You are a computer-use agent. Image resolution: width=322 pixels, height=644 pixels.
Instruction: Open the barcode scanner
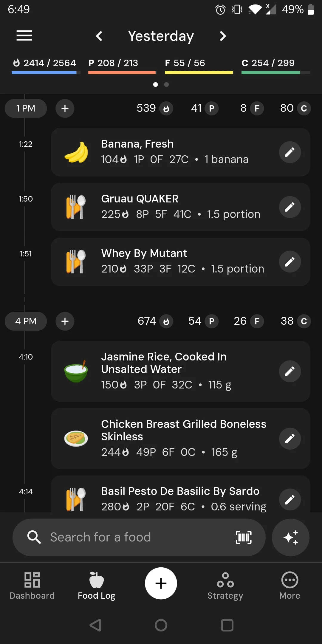pyautogui.click(x=244, y=537)
